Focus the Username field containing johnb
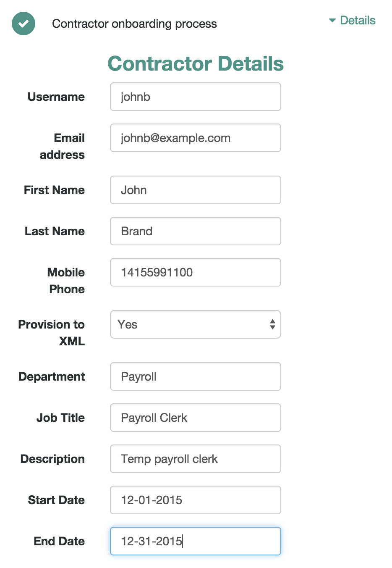Image resolution: width=392 pixels, height=568 pixels. [x=196, y=97]
